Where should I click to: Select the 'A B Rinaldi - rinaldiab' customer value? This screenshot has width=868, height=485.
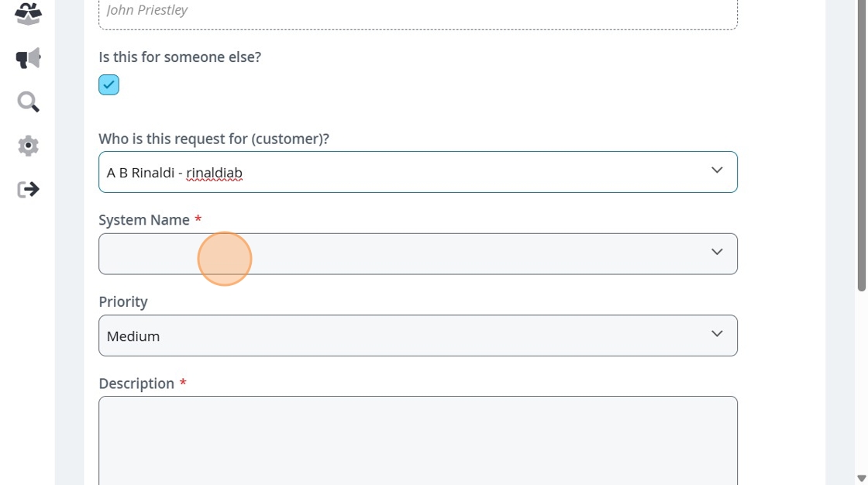[174, 173]
